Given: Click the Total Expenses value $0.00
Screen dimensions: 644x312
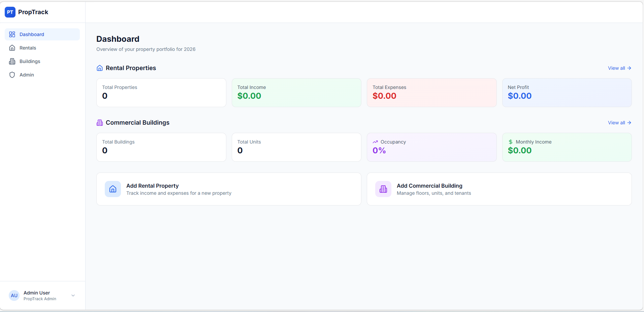Looking at the screenshot, I should [384, 96].
